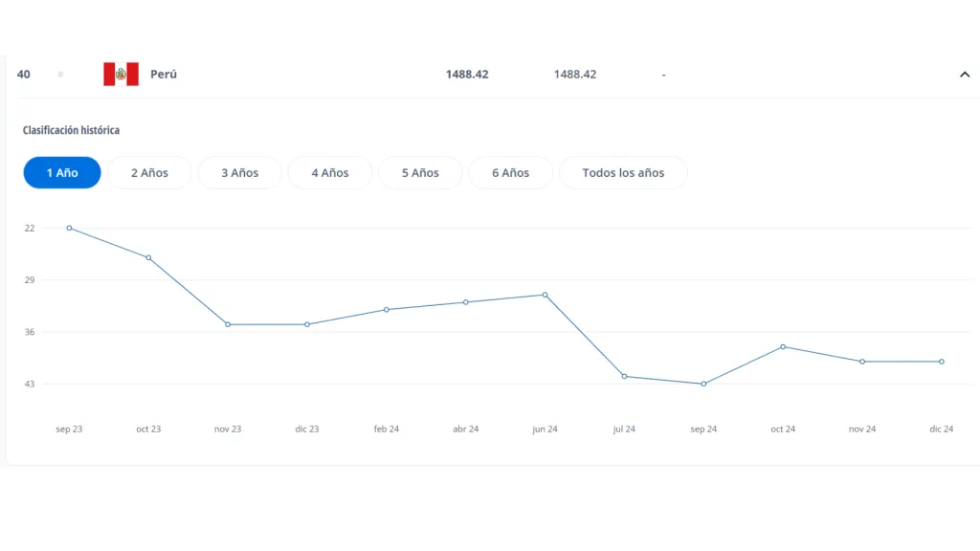The width and height of the screenshot is (980, 551).
Task: Click the sep 23 data point
Action: click(x=69, y=228)
